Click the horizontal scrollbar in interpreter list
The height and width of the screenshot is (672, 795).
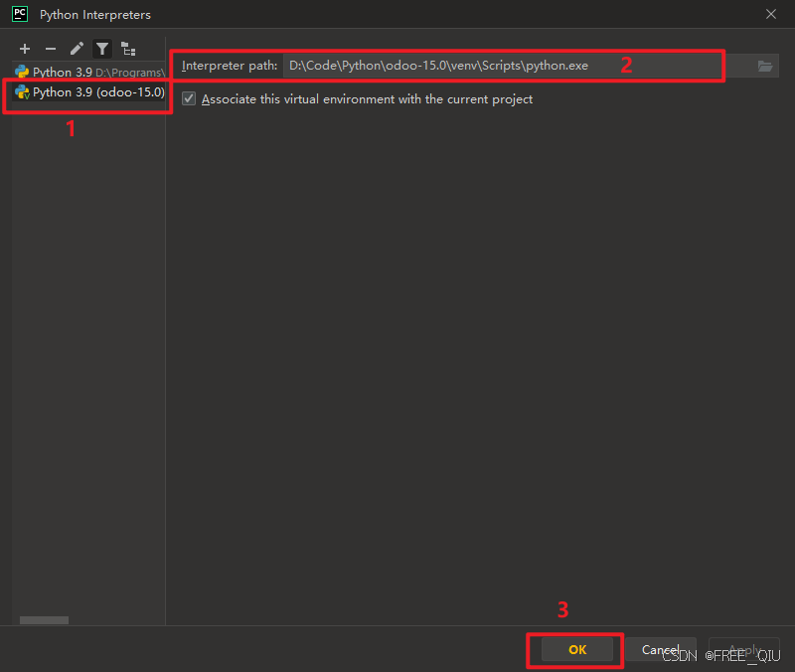[x=44, y=620]
